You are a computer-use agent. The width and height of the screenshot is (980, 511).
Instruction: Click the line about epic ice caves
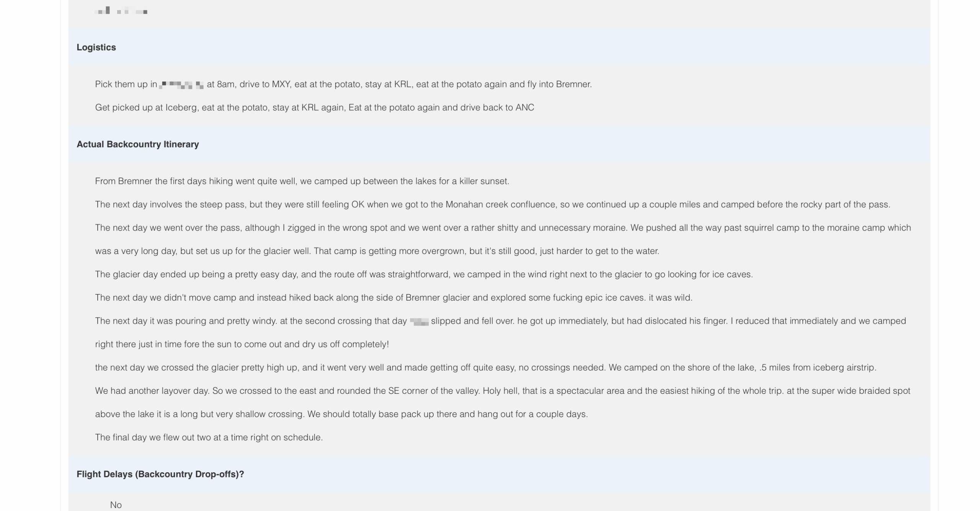pyautogui.click(x=394, y=298)
